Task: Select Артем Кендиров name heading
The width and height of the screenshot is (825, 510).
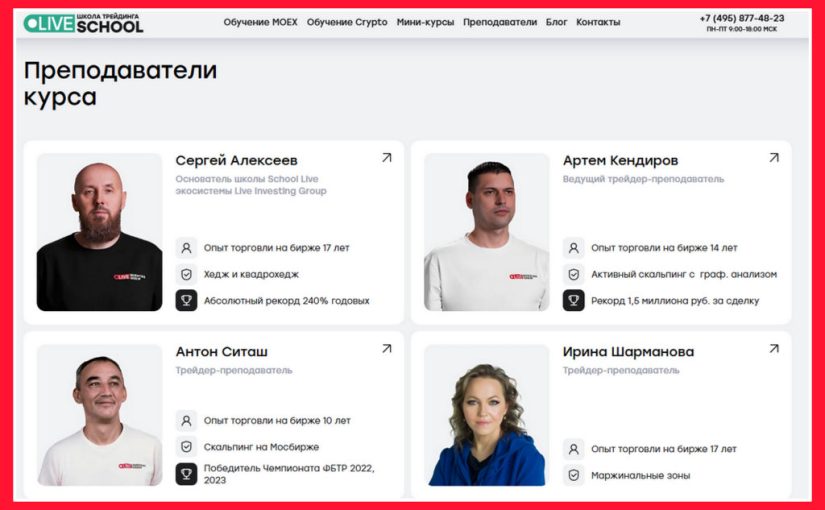Action: (x=620, y=160)
